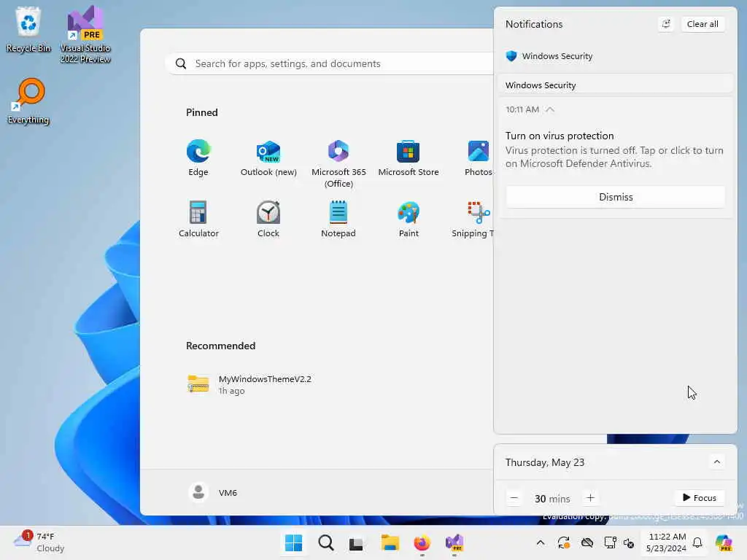The height and width of the screenshot is (560, 747).
Task: Open notification settings icon beside Clear all
Action: click(x=666, y=24)
